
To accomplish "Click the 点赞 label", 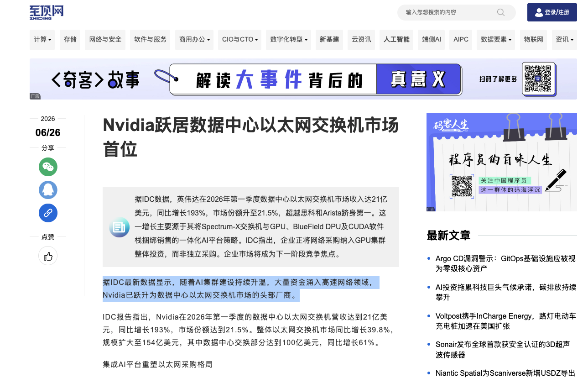I will (48, 236).
